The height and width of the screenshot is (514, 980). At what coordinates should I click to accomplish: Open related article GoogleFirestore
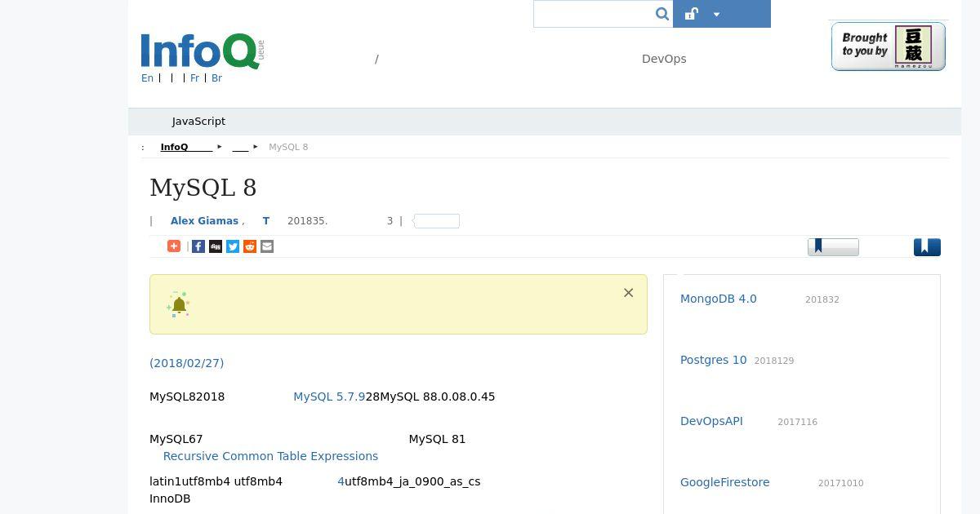point(725,482)
